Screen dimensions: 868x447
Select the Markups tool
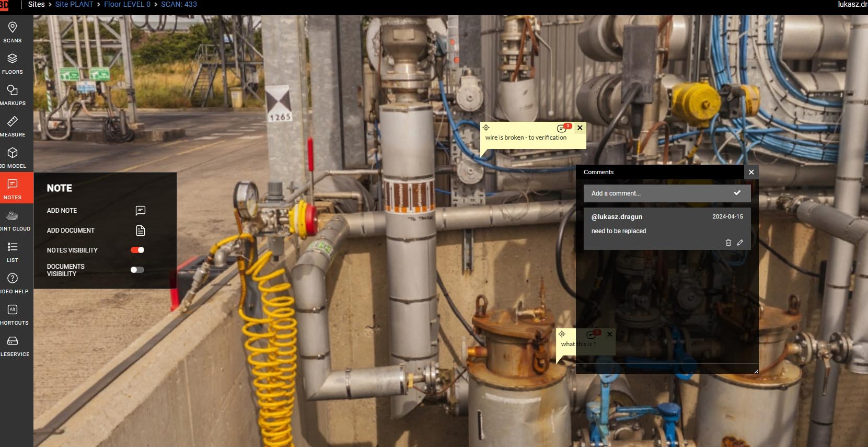pos(13,95)
